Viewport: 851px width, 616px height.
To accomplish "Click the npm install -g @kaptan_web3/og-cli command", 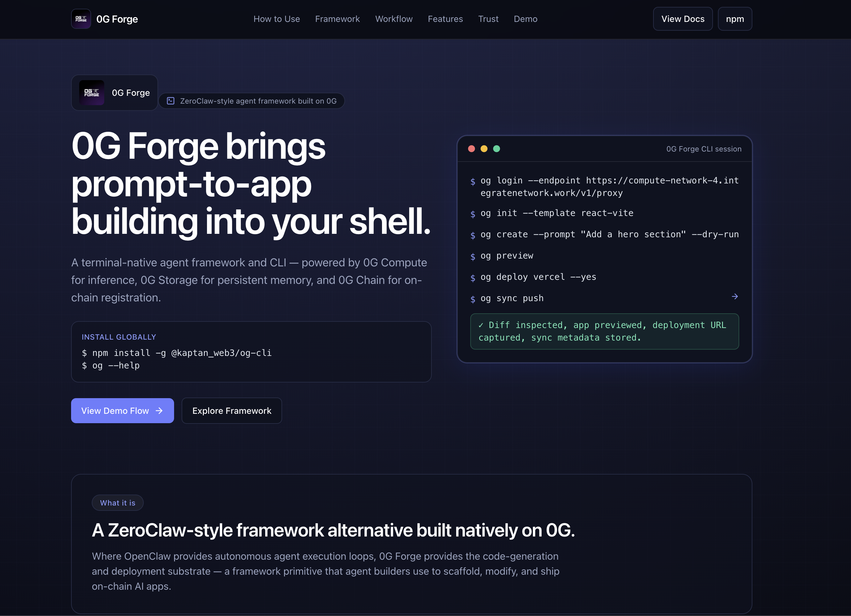I will [177, 353].
